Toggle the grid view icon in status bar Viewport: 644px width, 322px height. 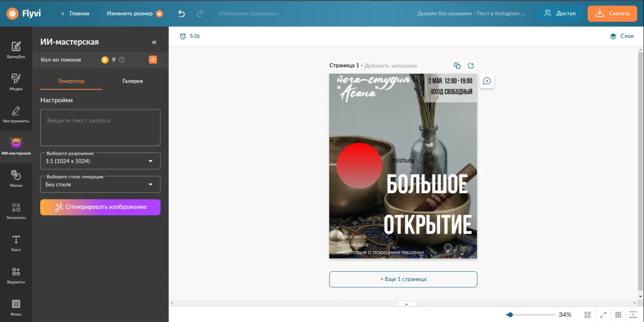tap(618, 314)
